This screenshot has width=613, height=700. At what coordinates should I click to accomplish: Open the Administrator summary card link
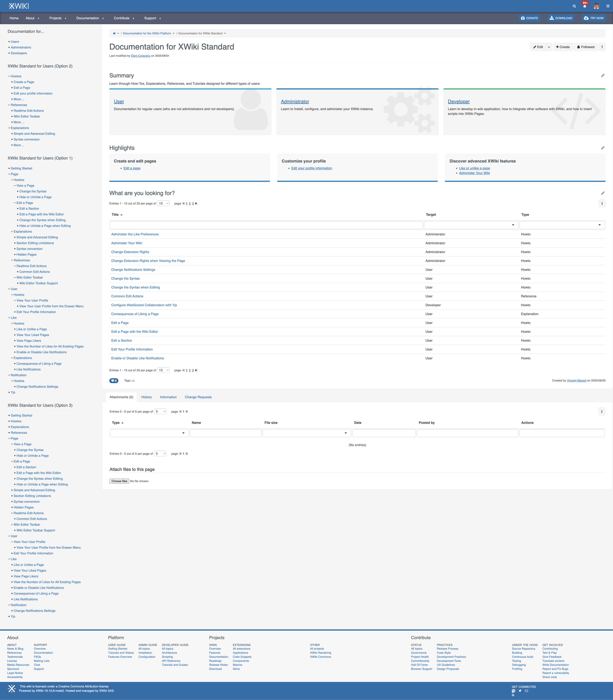295,101
